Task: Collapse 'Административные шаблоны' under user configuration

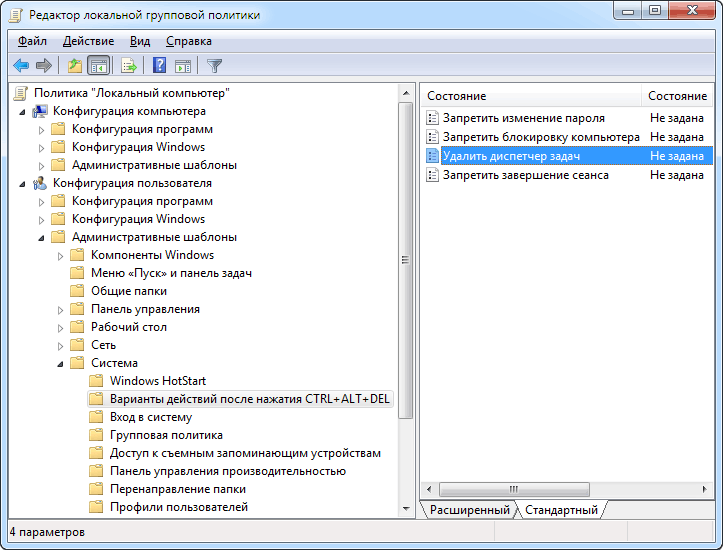Action: tap(41, 238)
